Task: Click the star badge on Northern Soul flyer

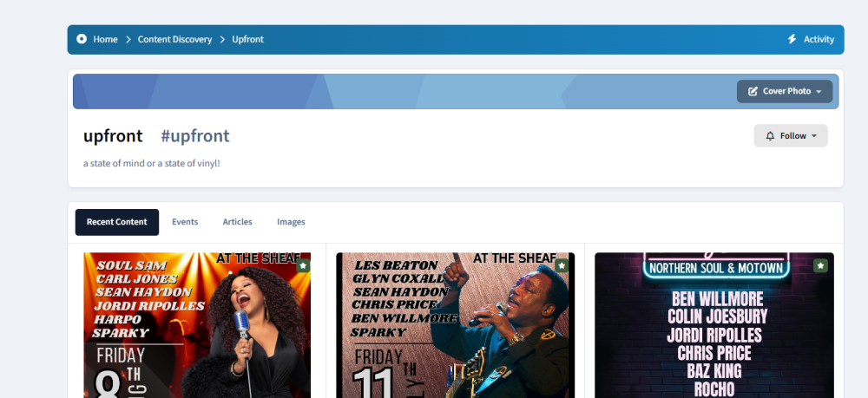Action: point(820,266)
